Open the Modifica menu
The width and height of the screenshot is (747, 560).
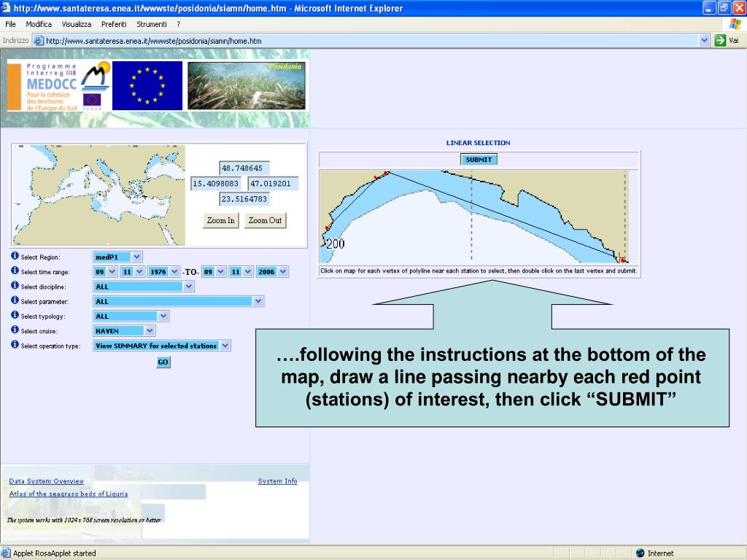[x=39, y=24]
